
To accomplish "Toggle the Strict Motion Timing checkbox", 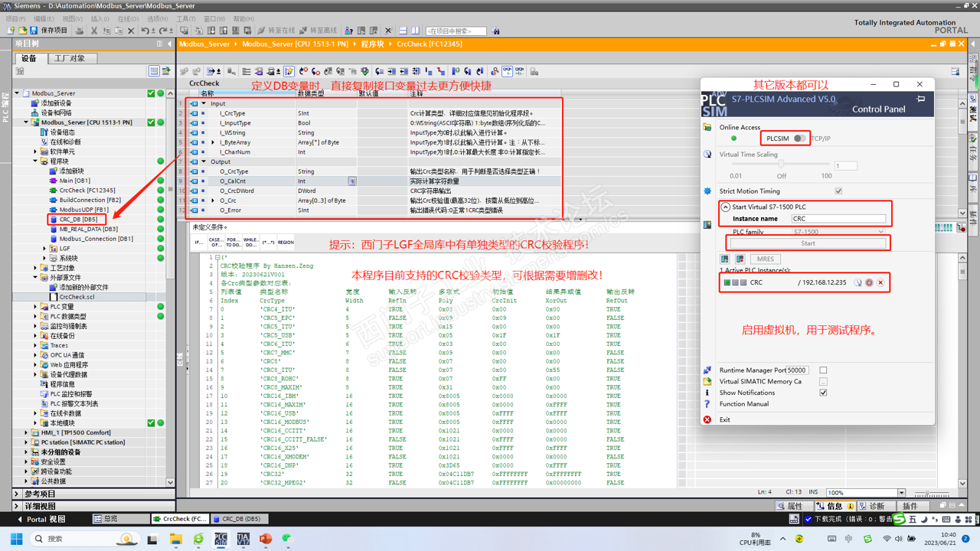I will pyautogui.click(x=838, y=191).
